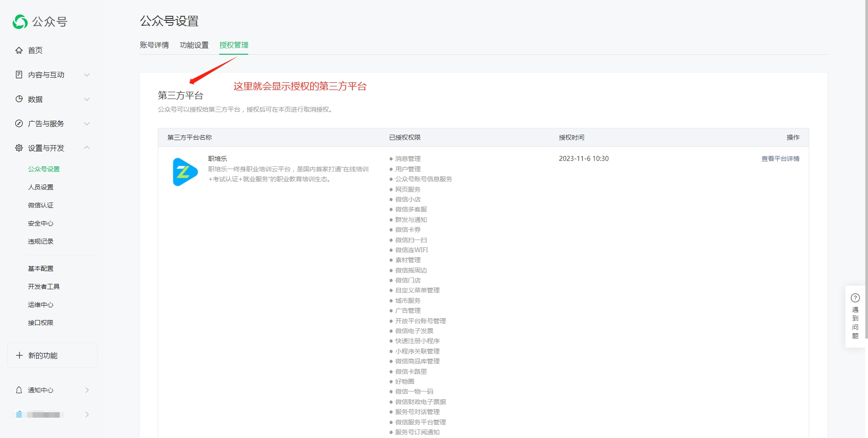Click the 广告与服务 compass icon

point(19,123)
